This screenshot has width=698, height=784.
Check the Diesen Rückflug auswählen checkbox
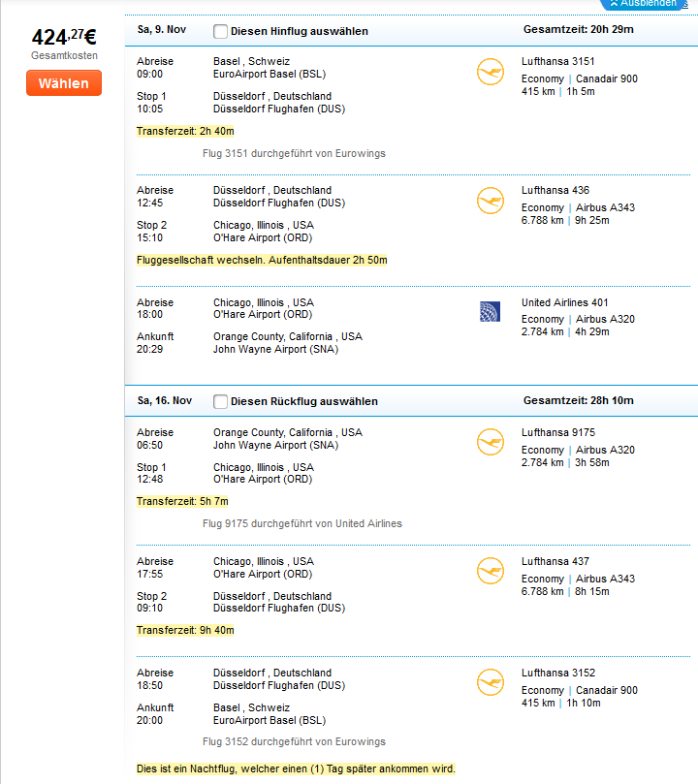point(220,401)
